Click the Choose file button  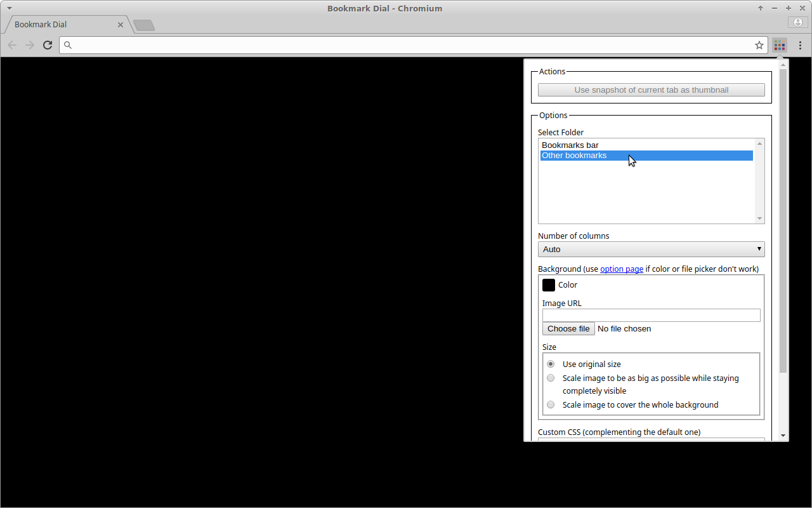568,329
